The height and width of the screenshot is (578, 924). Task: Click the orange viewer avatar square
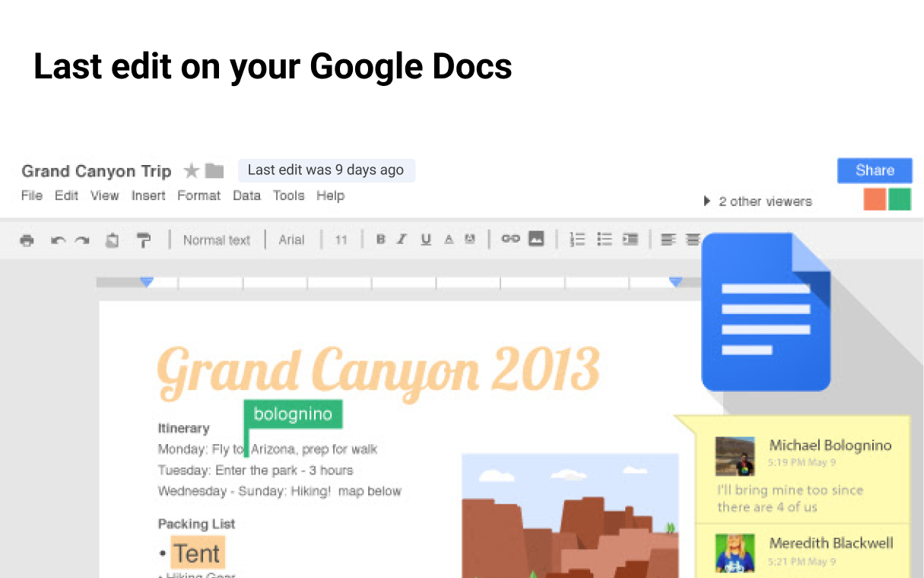[875, 199]
